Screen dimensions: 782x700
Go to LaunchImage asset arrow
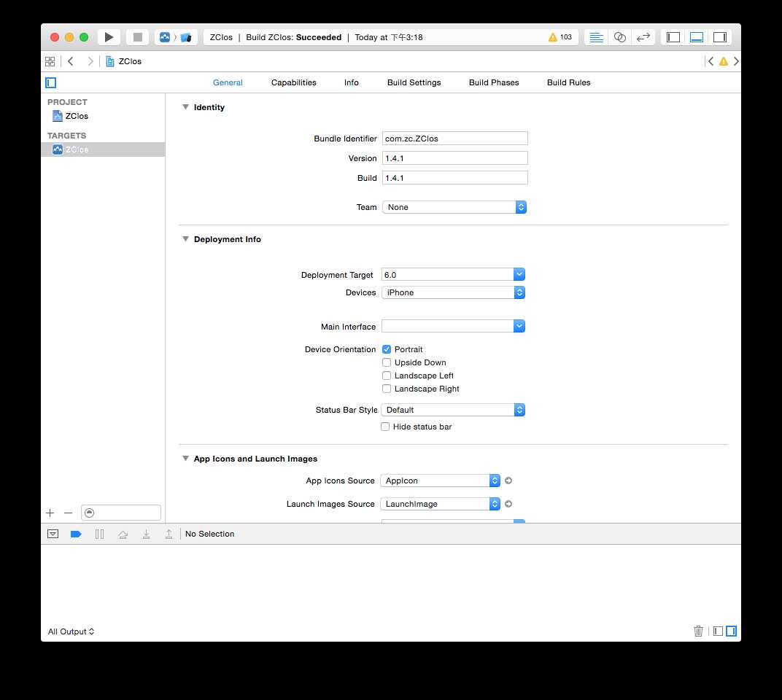click(508, 504)
